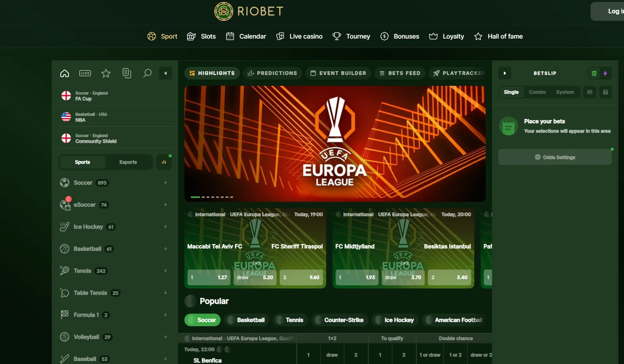
Task: Bet on draw at 5.20
Action: [x=255, y=277]
